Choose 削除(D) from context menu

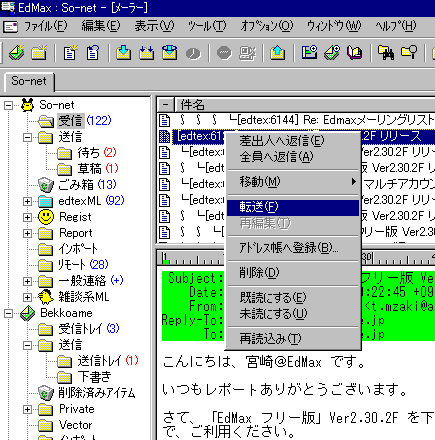(293, 273)
